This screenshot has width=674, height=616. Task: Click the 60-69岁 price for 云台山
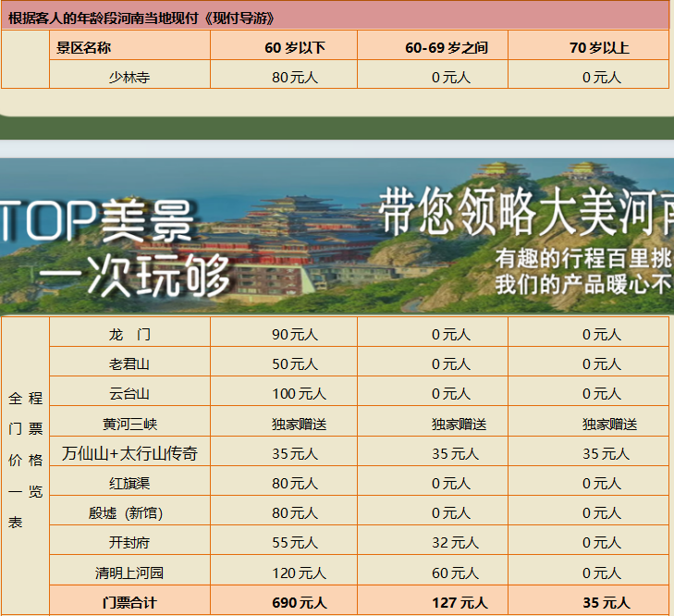point(451,393)
